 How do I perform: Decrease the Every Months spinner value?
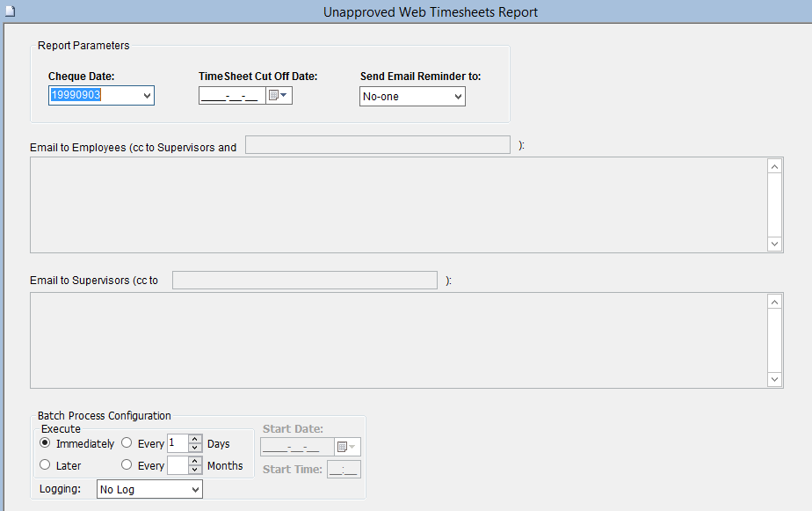[195, 470]
